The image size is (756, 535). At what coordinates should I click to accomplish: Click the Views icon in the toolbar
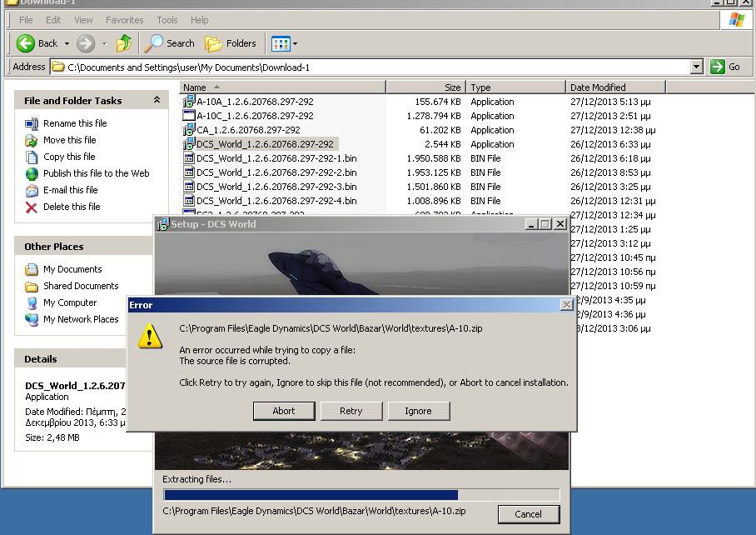tap(281, 44)
